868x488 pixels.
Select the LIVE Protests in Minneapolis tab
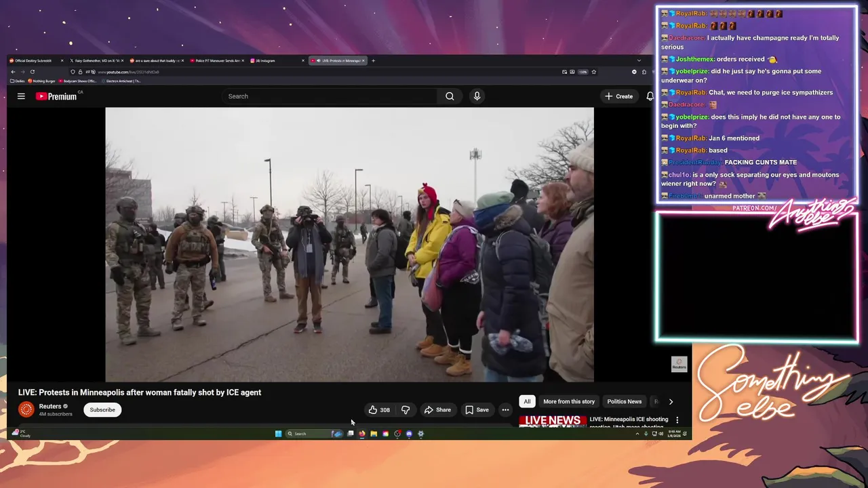(x=337, y=60)
